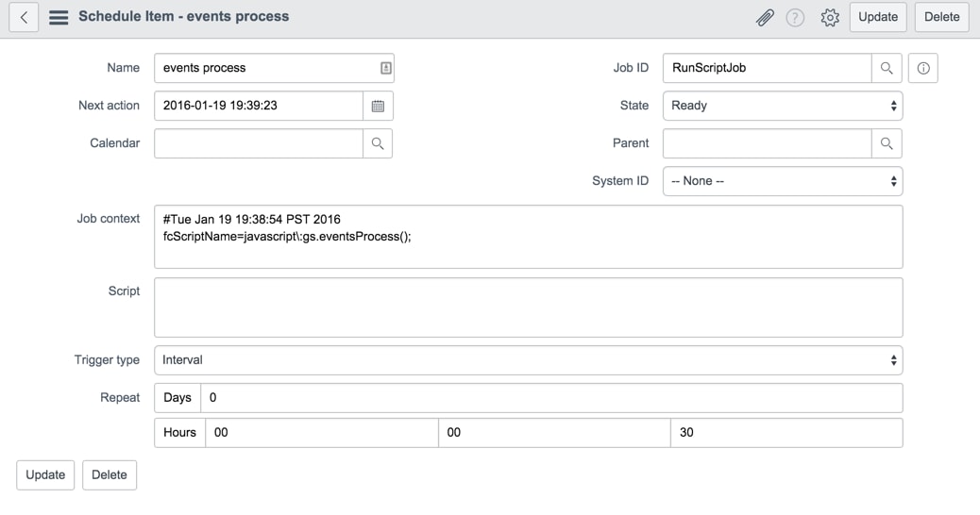
Task: Click the empty Calendar input field
Action: 259,143
